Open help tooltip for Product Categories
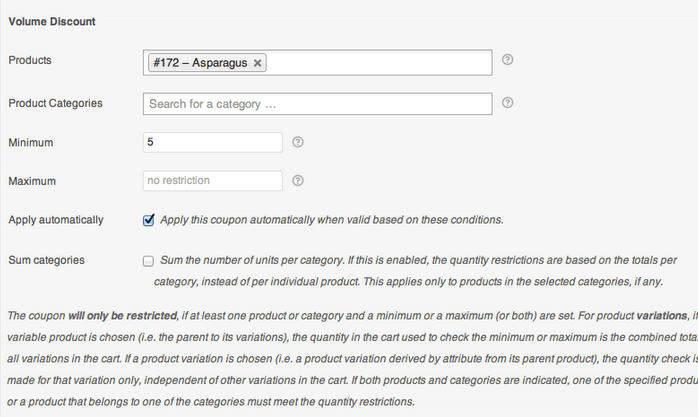 (507, 103)
